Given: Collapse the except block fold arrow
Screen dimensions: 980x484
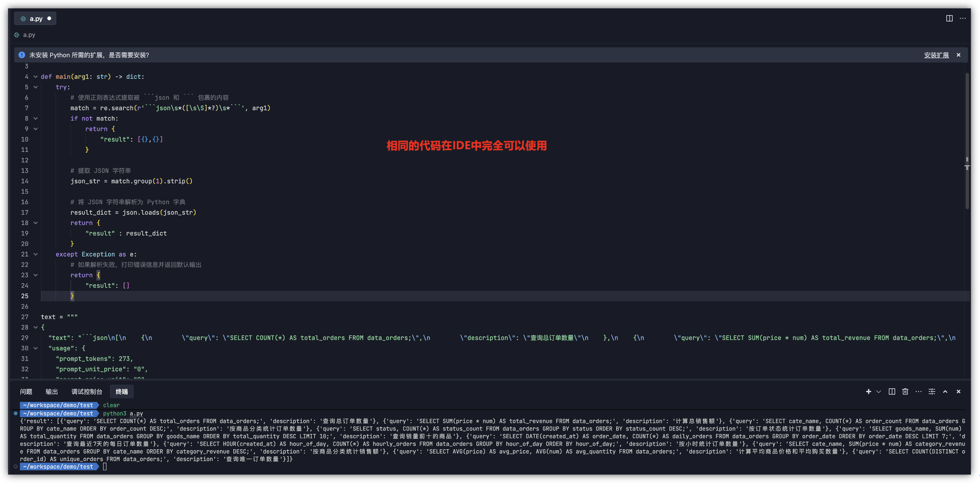Looking at the screenshot, I should pyautogui.click(x=36, y=255).
